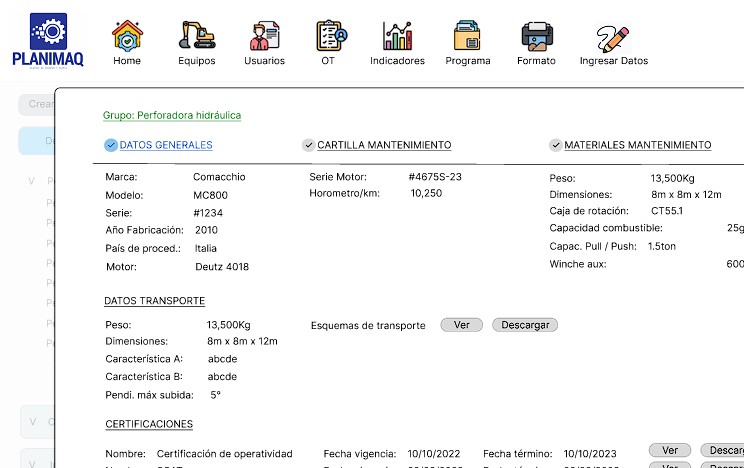Click Ver for Certificación de operatividad
Image resolution: width=744 pixels, height=468 pixels.
pyautogui.click(x=669, y=450)
